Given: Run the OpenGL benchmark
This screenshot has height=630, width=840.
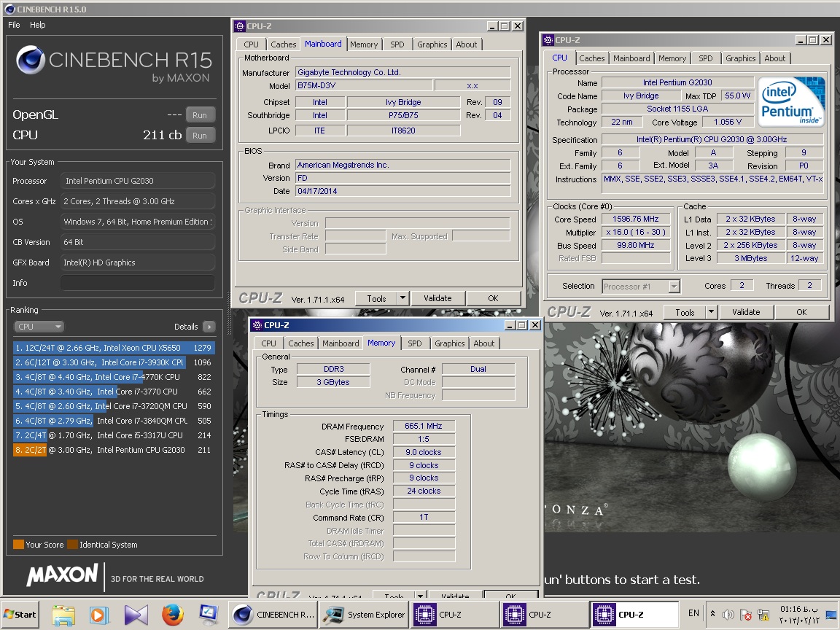Looking at the screenshot, I should pyautogui.click(x=200, y=115).
